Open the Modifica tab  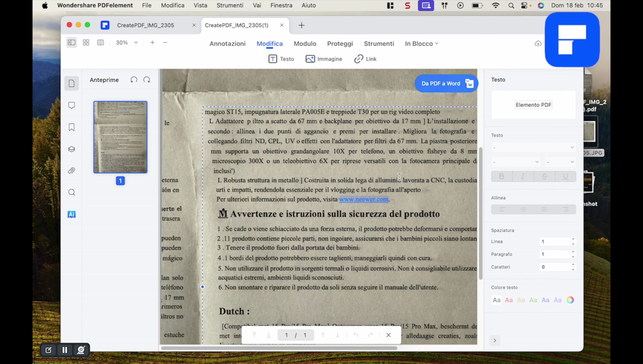[269, 44]
